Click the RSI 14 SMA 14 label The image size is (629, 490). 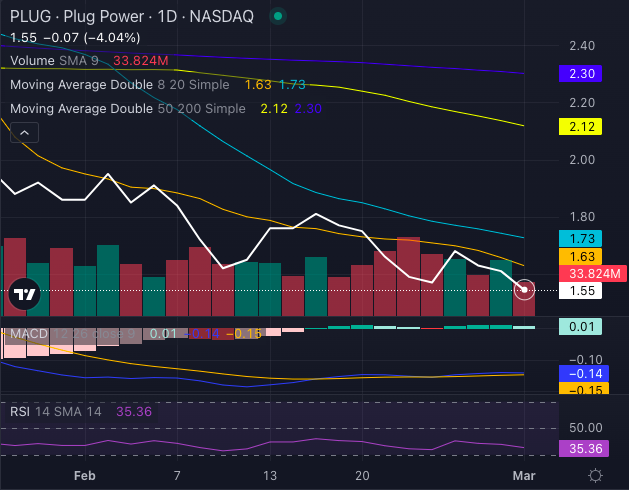[x=60, y=410]
